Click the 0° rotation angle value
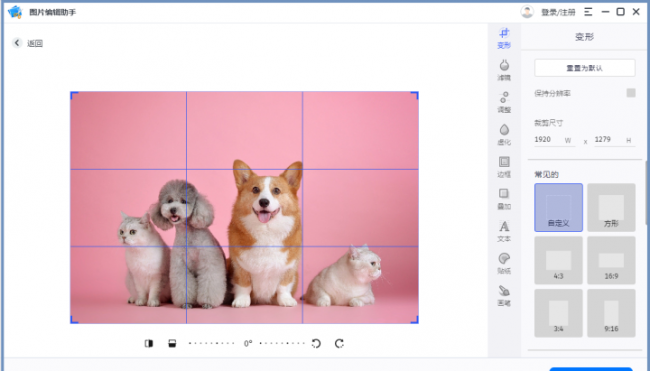This screenshot has width=650, height=371. point(247,344)
